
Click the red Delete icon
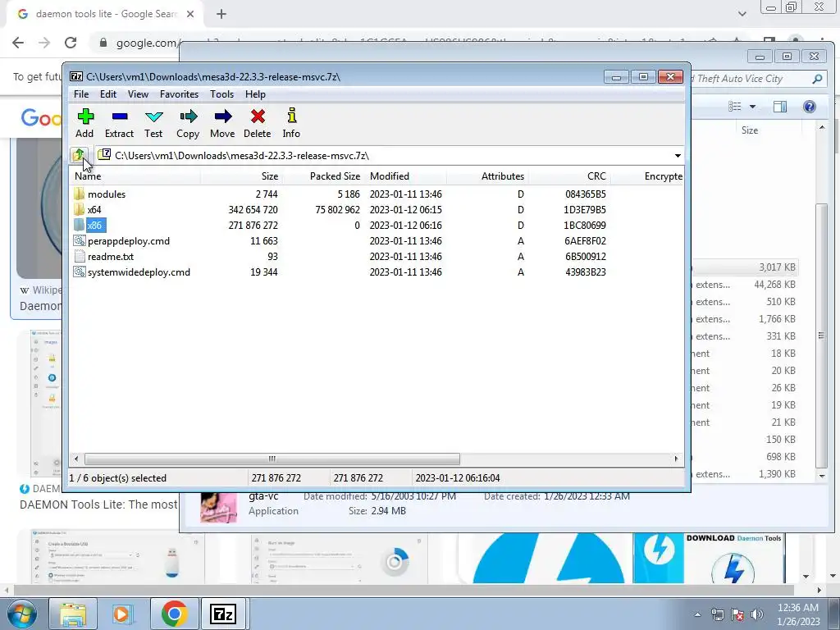(257, 116)
